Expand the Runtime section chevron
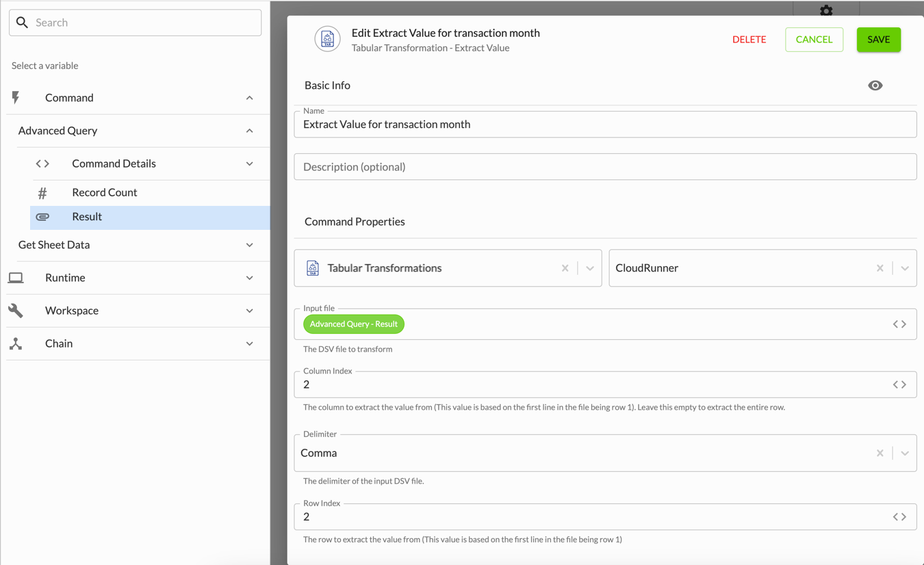This screenshot has height=565, width=924. pyautogui.click(x=249, y=278)
